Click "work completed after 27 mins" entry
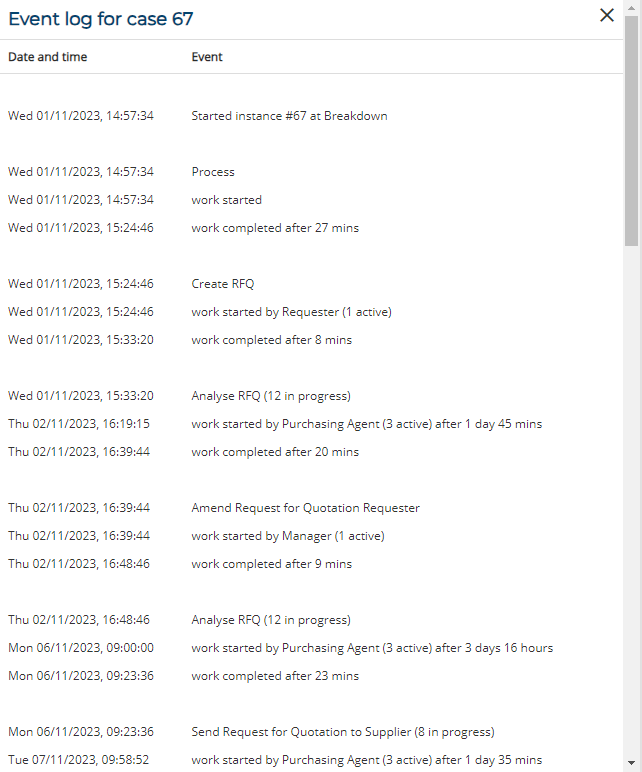642x772 pixels. click(x=275, y=228)
